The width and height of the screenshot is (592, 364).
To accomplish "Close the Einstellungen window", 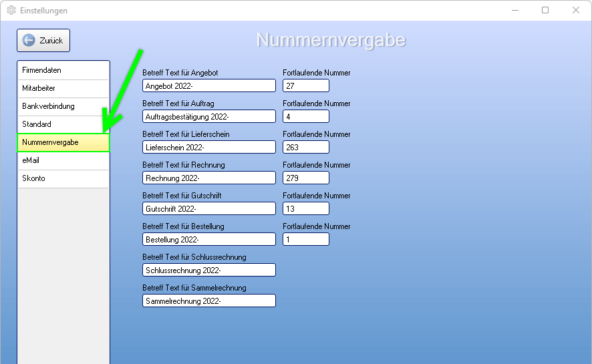I will 576,10.
